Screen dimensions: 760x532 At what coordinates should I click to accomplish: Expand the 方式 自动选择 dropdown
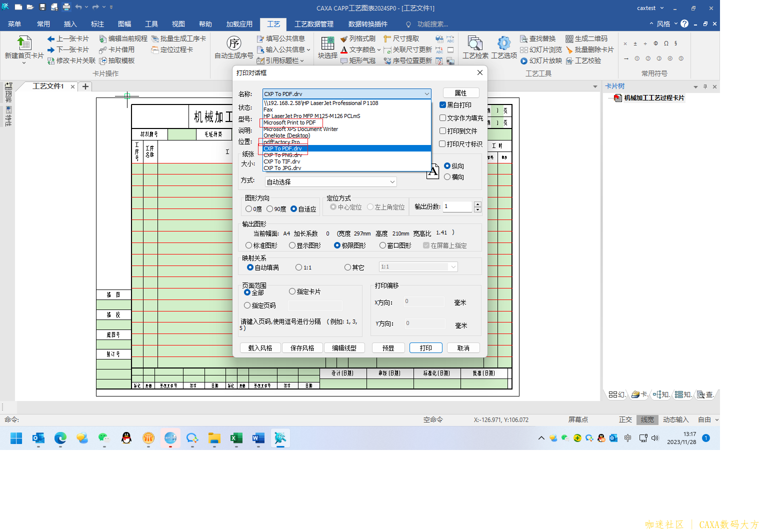[392, 182]
